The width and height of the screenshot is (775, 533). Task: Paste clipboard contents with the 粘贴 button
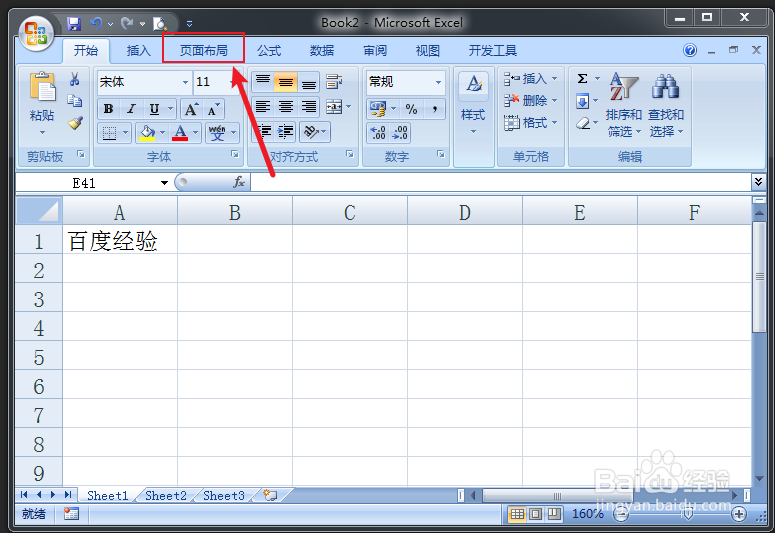42,104
